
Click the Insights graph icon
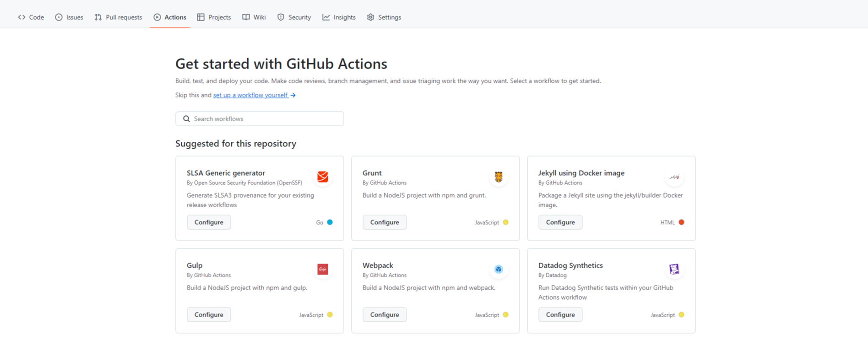click(x=326, y=17)
